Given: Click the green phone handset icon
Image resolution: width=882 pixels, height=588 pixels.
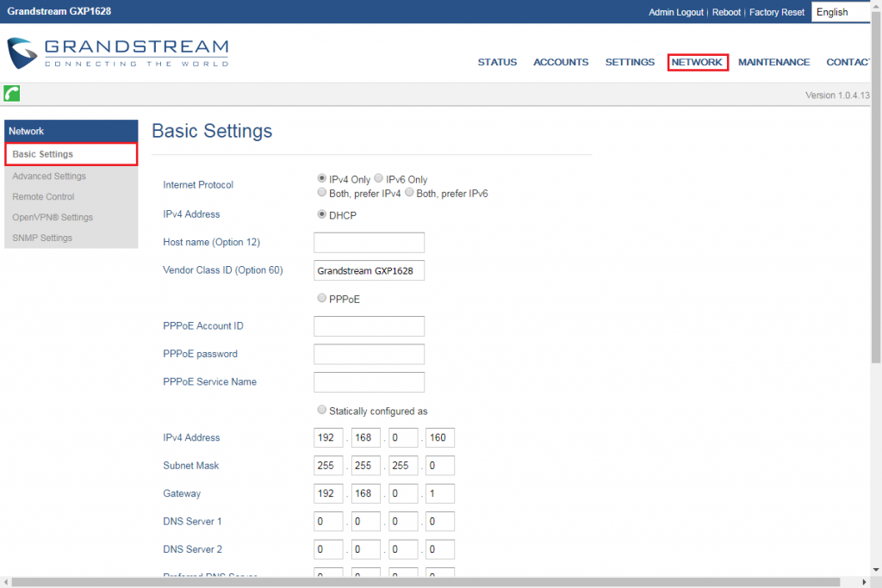Looking at the screenshot, I should pos(12,93).
